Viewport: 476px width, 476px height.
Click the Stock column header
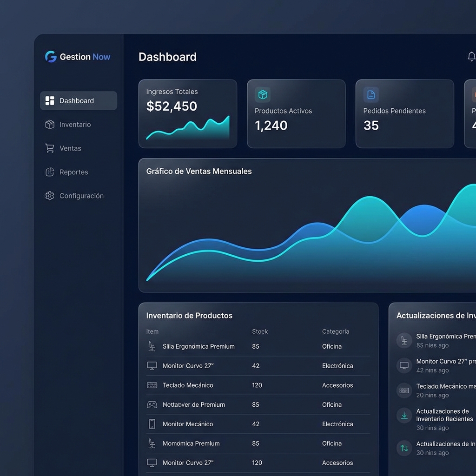[x=259, y=331]
